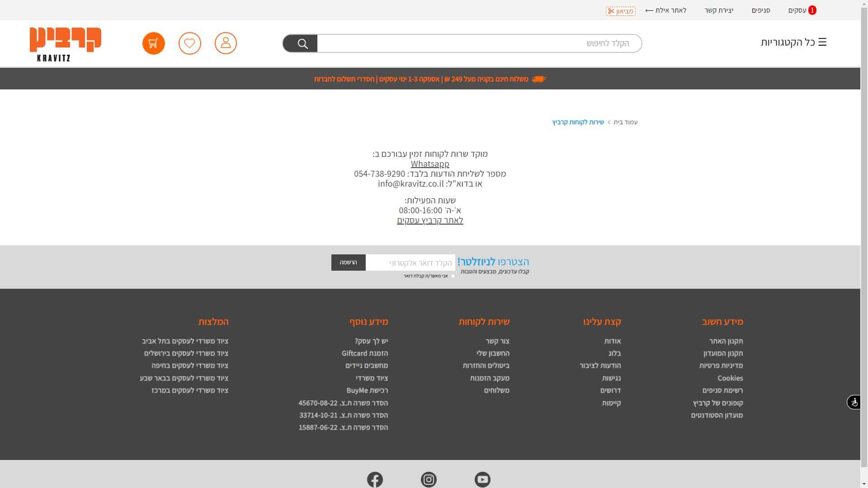The width and height of the screenshot is (868, 488).
Task: Focus the newsletter email input field
Action: pos(410,263)
